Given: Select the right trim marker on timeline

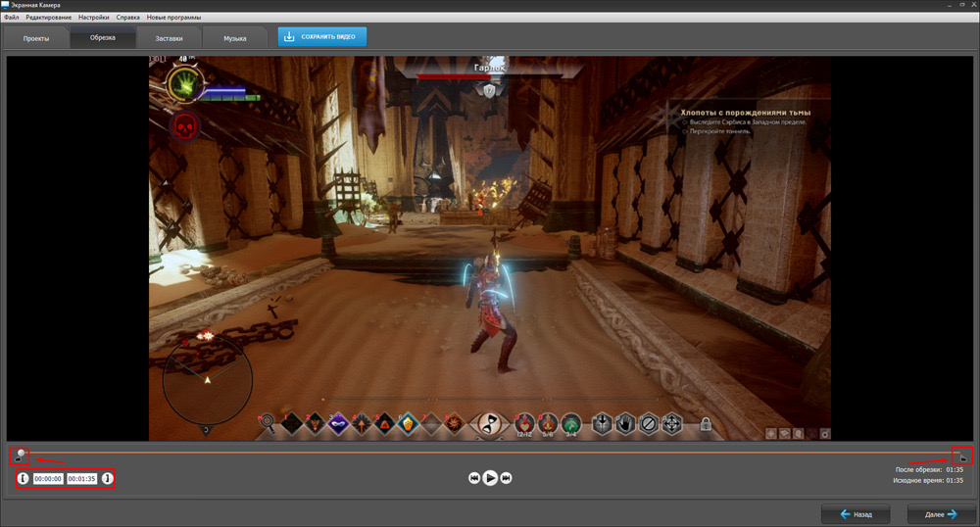Looking at the screenshot, I should point(963,457).
